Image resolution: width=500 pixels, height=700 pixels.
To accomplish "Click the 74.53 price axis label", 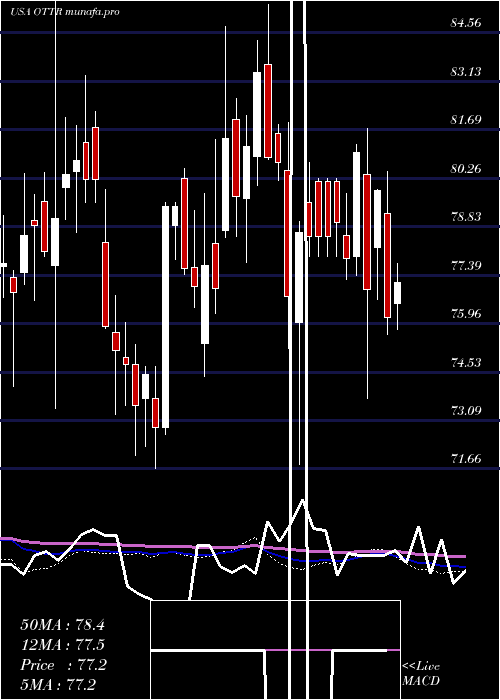I will (x=466, y=362).
